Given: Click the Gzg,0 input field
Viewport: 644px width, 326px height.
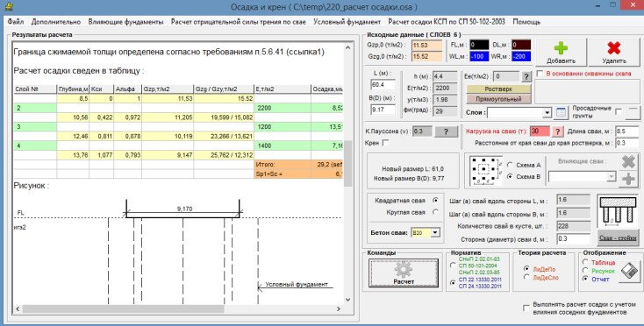Looking at the screenshot, I should tap(426, 57).
